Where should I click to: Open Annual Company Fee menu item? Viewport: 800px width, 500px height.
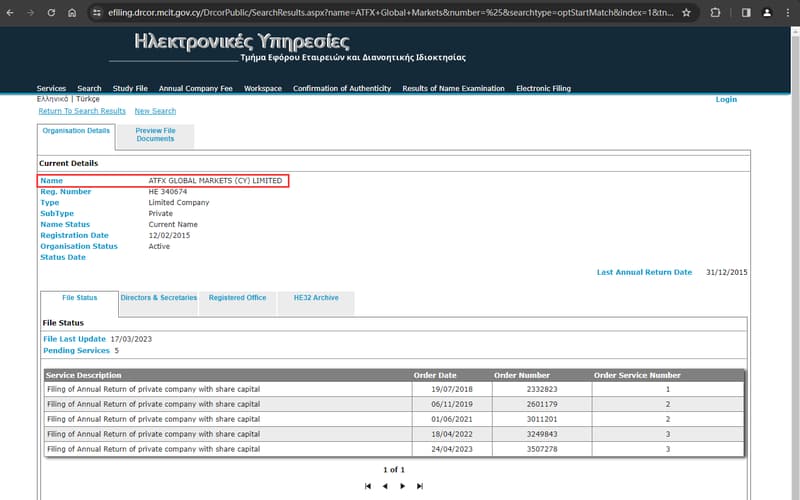tap(195, 88)
